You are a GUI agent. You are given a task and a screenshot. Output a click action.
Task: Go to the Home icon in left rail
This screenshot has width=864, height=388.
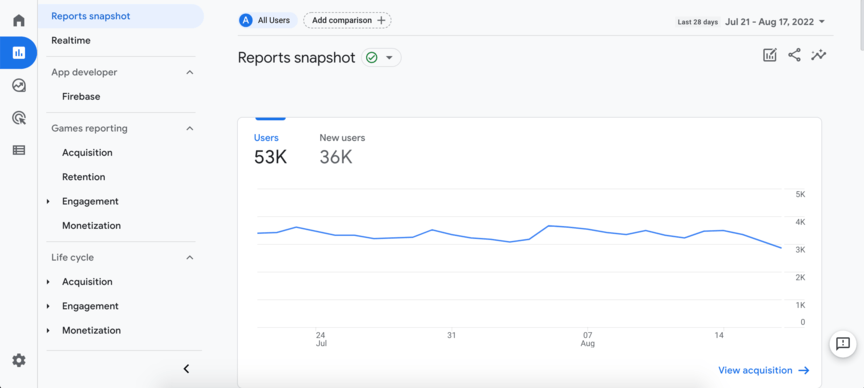(x=19, y=21)
